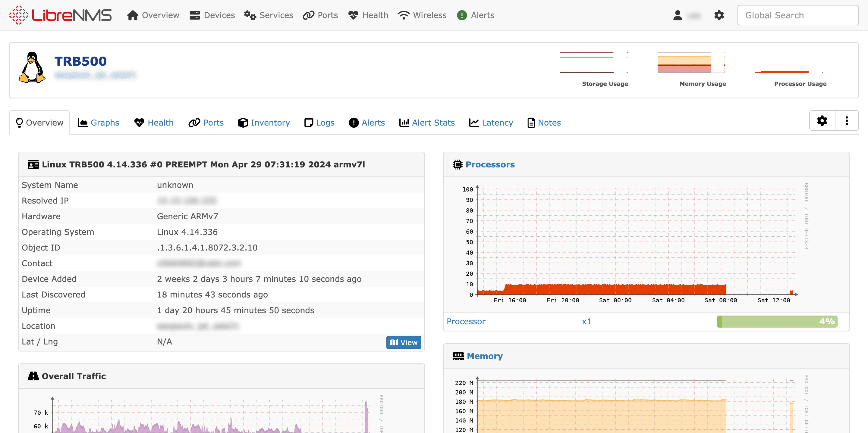Image resolution: width=868 pixels, height=433 pixels.
Task: Click the Services cogs icon
Action: [250, 15]
